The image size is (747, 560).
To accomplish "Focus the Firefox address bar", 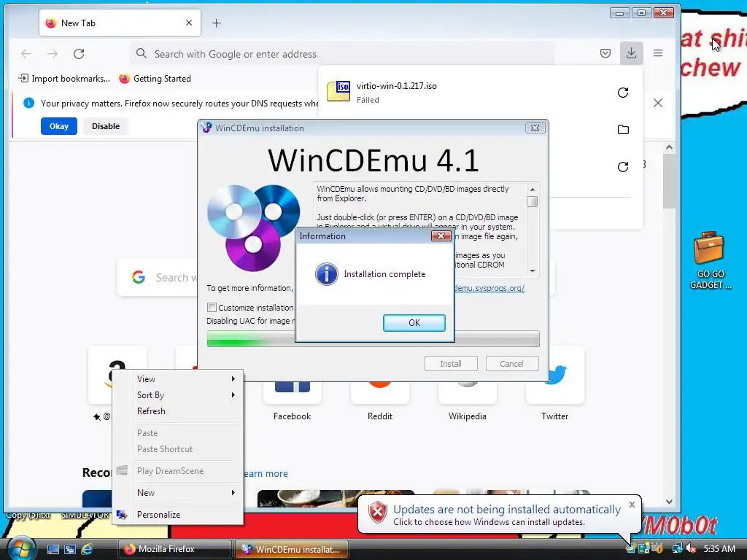I will (342, 54).
